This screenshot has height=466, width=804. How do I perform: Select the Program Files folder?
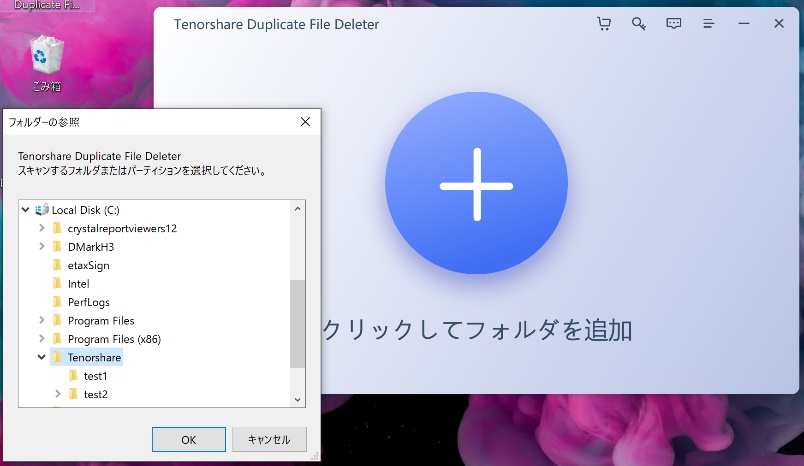(x=101, y=321)
